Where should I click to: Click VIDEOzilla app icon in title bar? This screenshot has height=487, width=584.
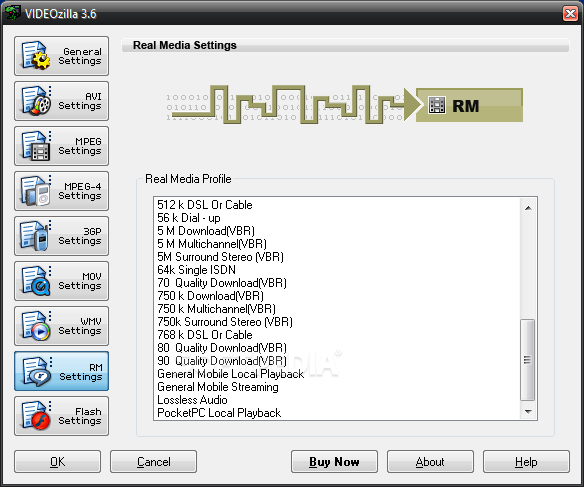(12, 13)
